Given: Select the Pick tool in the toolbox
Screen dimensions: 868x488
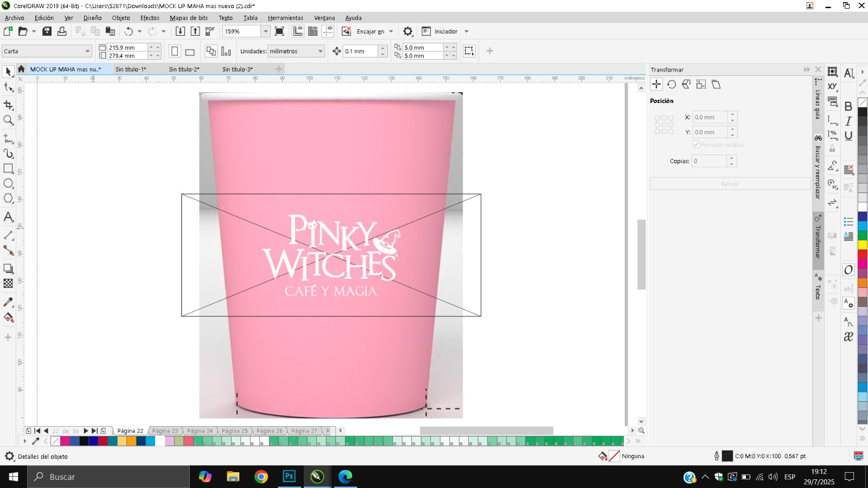Looking at the screenshot, I should click(8, 72).
